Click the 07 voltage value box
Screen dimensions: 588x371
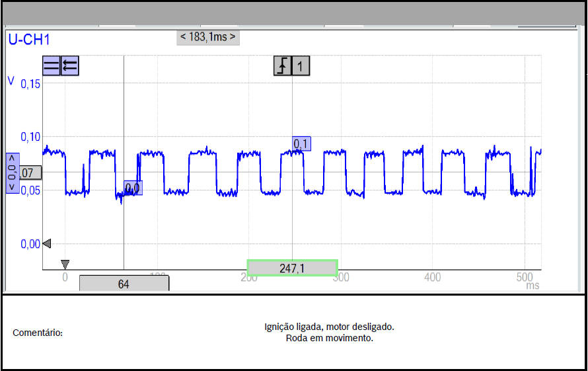tap(30, 173)
